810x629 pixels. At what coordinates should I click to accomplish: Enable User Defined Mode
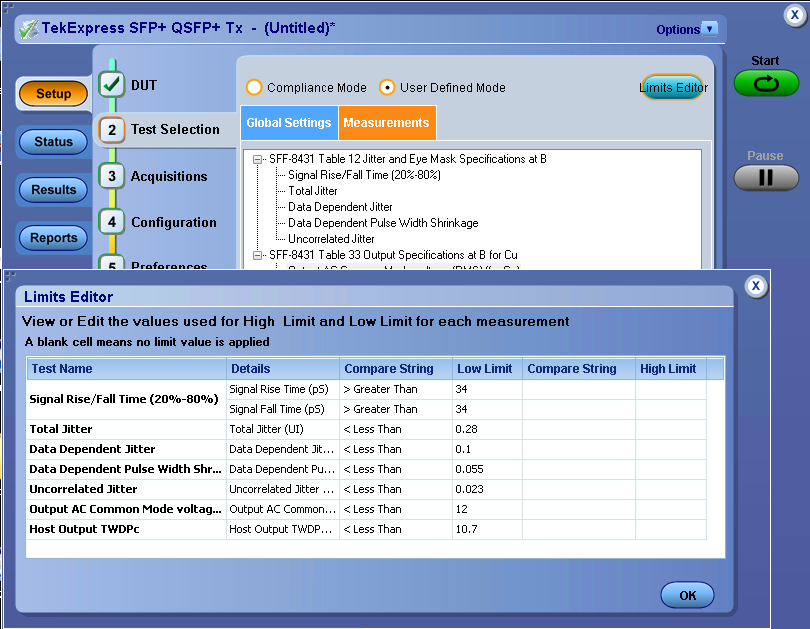coord(386,87)
